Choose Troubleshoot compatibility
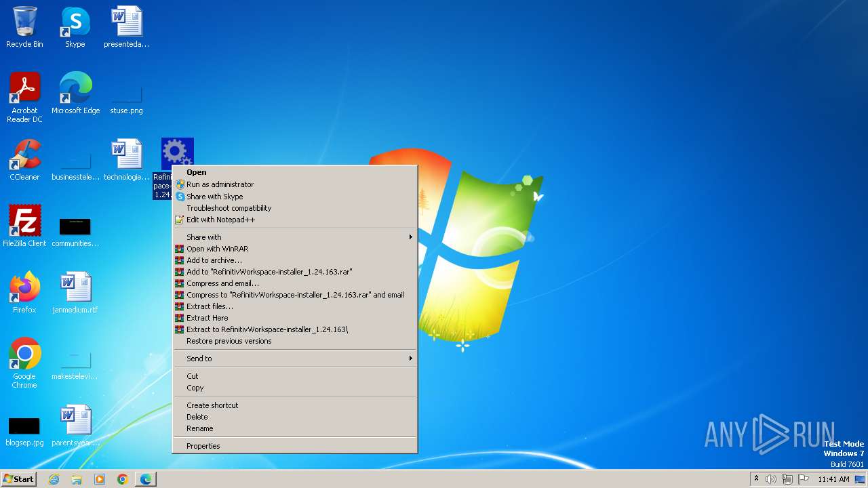Image resolution: width=868 pixels, height=488 pixels. 295,208
